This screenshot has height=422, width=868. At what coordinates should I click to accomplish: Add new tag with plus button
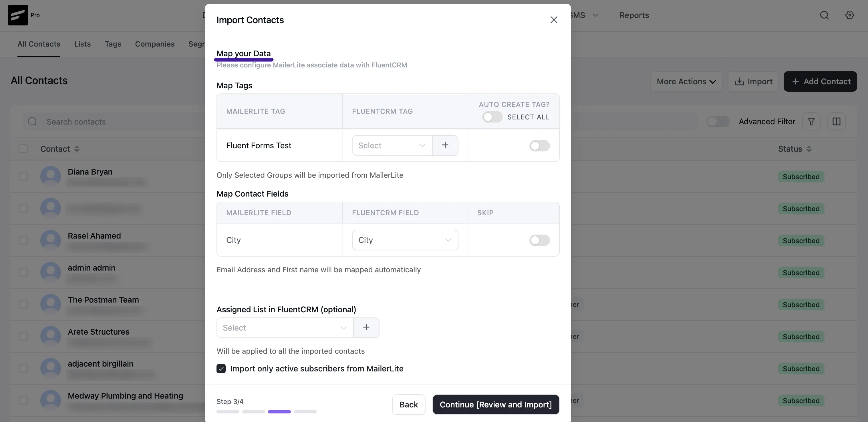[x=445, y=145]
